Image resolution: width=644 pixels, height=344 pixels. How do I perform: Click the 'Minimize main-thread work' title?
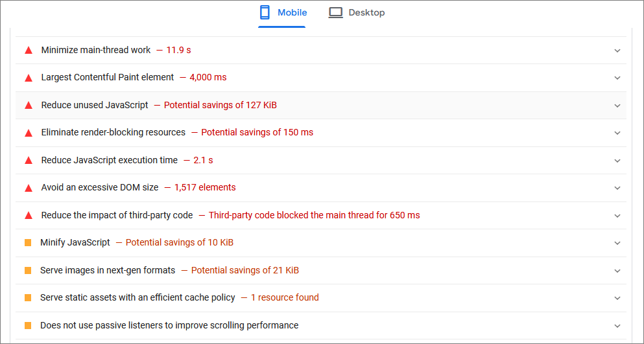click(96, 50)
